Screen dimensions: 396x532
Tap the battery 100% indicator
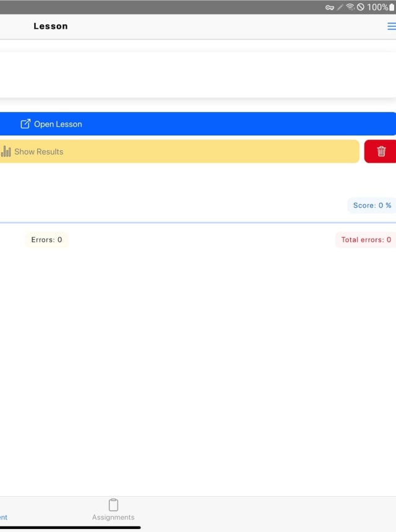[x=381, y=7]
